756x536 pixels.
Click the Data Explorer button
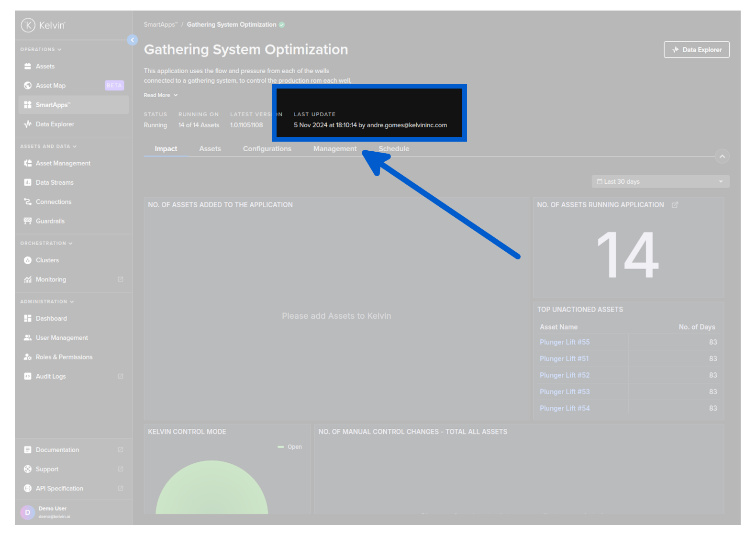pyautogui.click(x=696, y=50)
